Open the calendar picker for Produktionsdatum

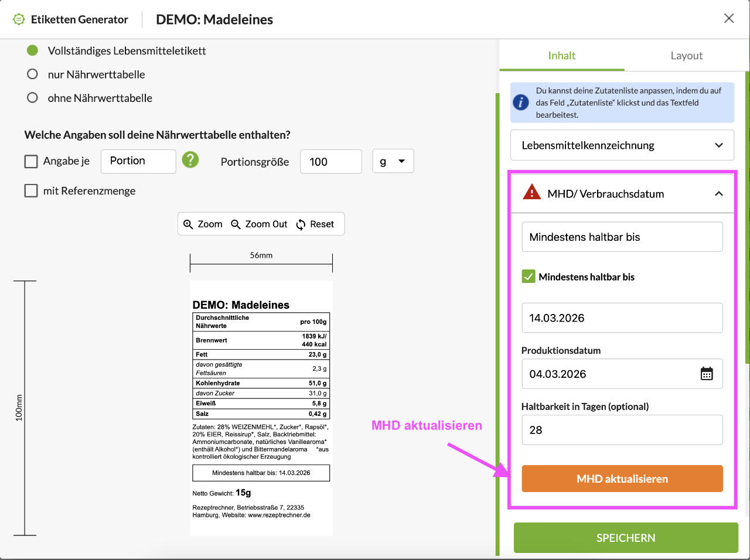tap(707, 374)
